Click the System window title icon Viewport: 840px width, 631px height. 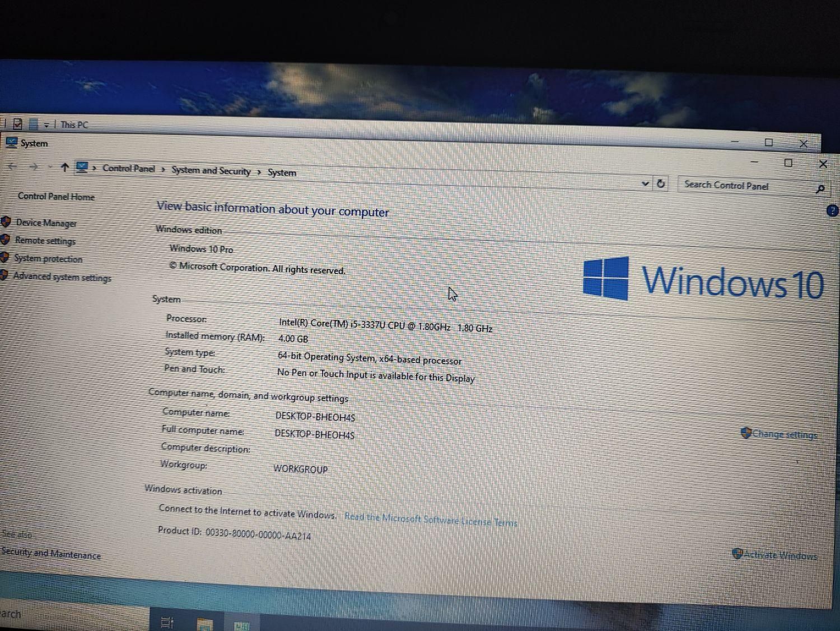coord(12,142)
